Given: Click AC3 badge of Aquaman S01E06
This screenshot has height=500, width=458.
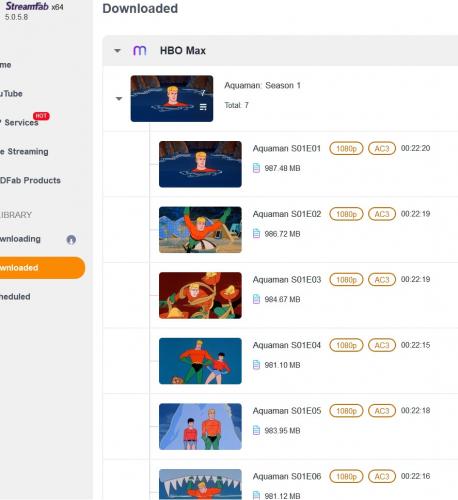Looking at the screenshot, I should 382,477.
